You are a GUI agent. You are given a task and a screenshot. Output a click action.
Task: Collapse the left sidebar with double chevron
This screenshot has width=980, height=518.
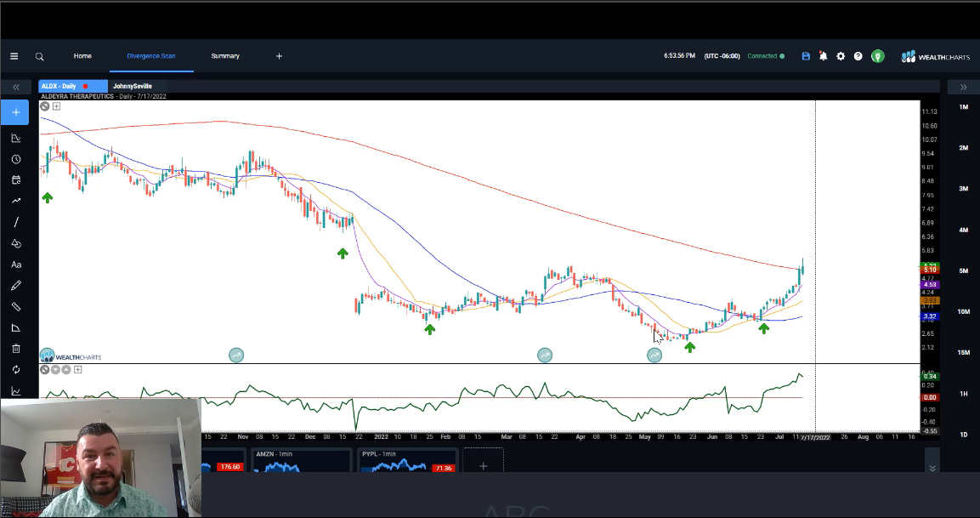15,87
